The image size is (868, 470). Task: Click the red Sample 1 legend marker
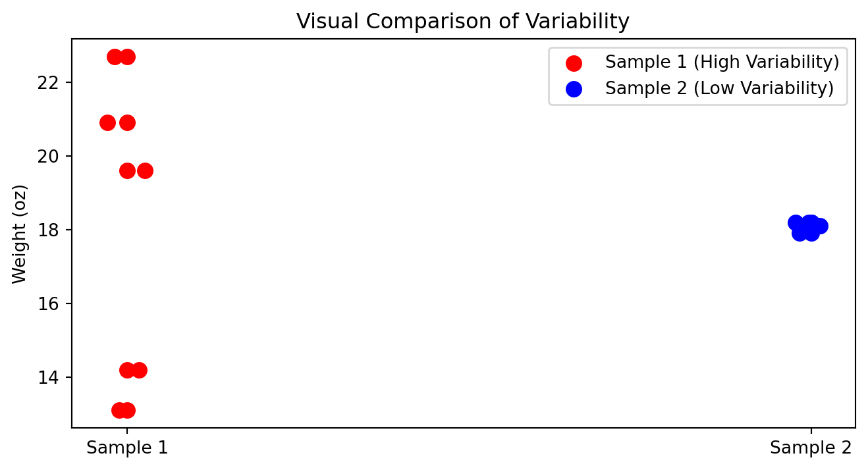click(574, 63)
